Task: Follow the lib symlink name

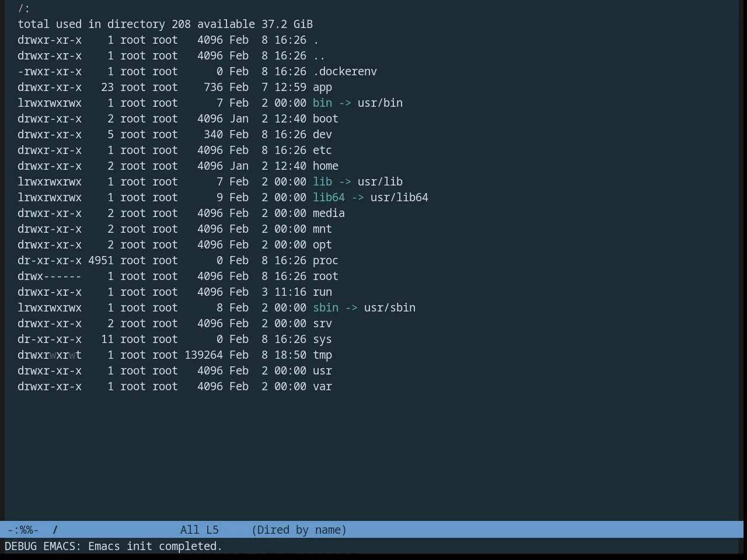Action: [x=322, y=182]
